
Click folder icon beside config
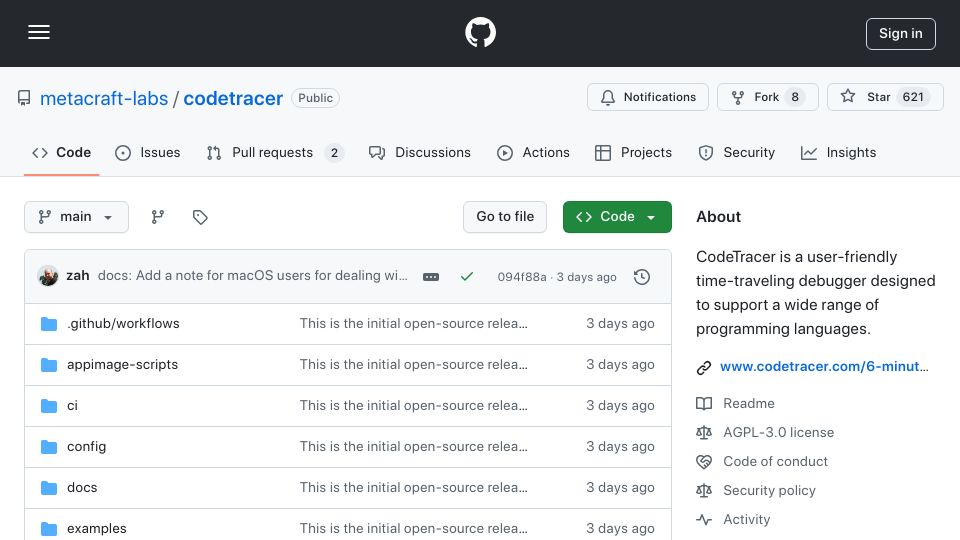[49, 447]
